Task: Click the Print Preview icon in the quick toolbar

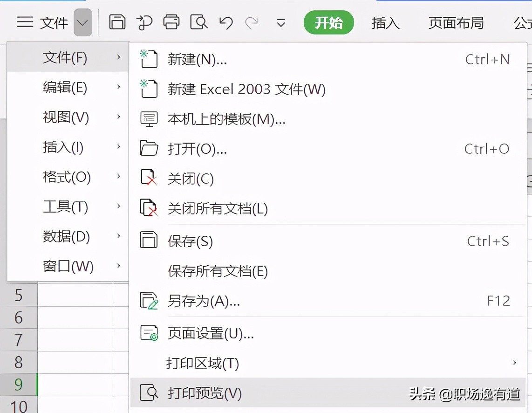Action: click(x=199, y=22)
